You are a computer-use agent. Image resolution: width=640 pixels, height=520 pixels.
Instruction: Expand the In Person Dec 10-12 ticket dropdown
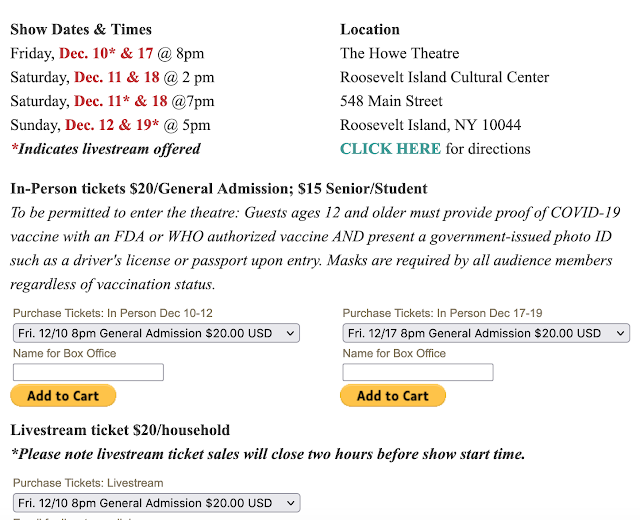point(156,333)
